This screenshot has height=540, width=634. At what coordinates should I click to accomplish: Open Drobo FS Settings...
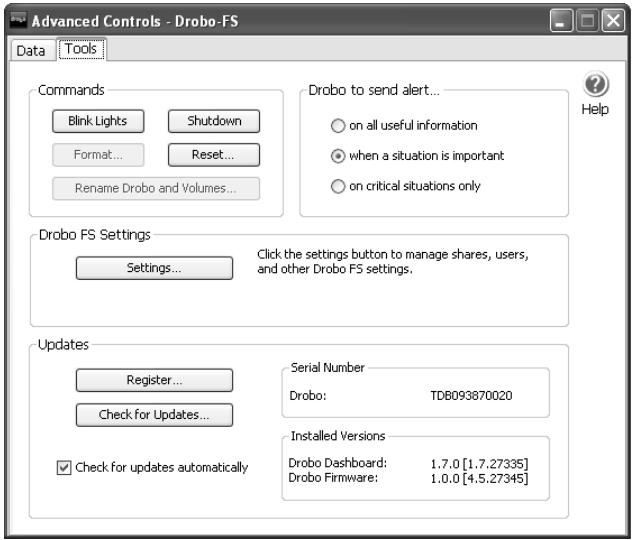(x=154, y=268)
